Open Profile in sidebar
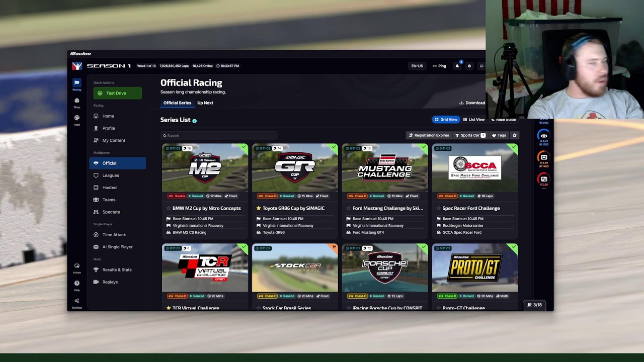 click(117, 128)
